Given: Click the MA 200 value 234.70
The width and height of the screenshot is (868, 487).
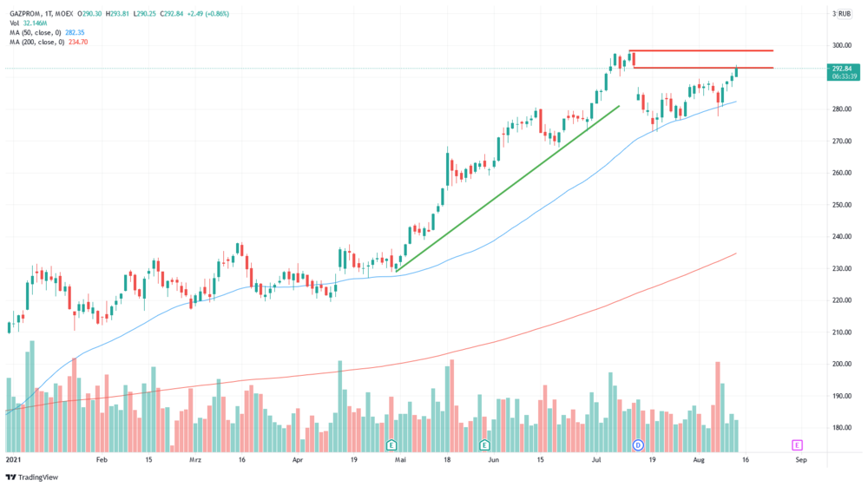Looking at the screenshot, I should click(78, 42).
